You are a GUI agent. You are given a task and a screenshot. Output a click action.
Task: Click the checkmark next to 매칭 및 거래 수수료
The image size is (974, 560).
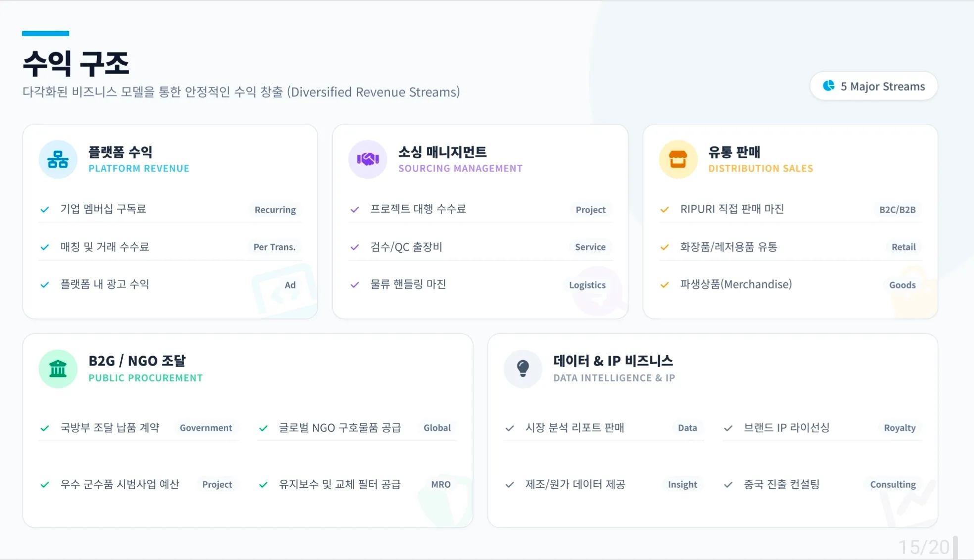(x=45, y=247)
